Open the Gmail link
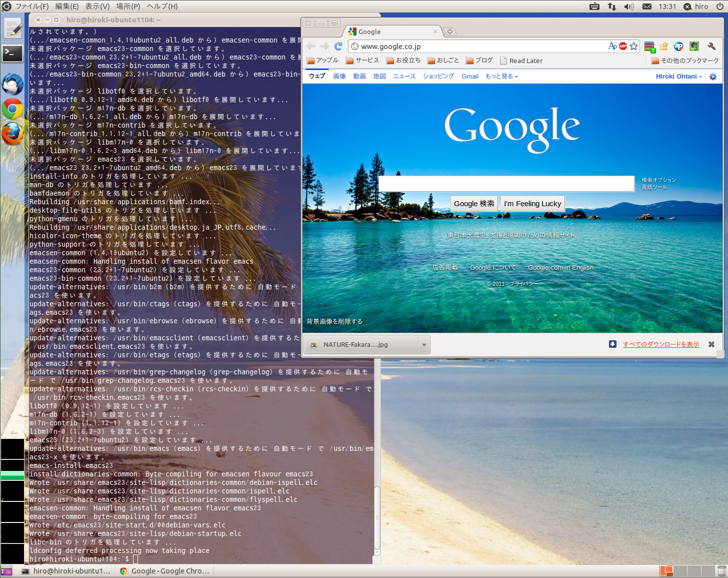This screenshot has height=578, width=728. tap(470, 77)
